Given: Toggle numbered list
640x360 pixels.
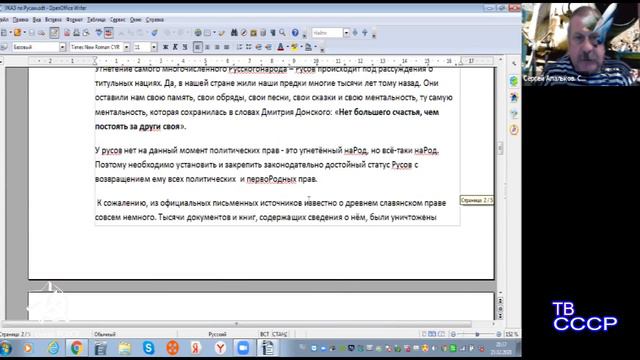Looking at the screenshot, I should pos(239,47).
